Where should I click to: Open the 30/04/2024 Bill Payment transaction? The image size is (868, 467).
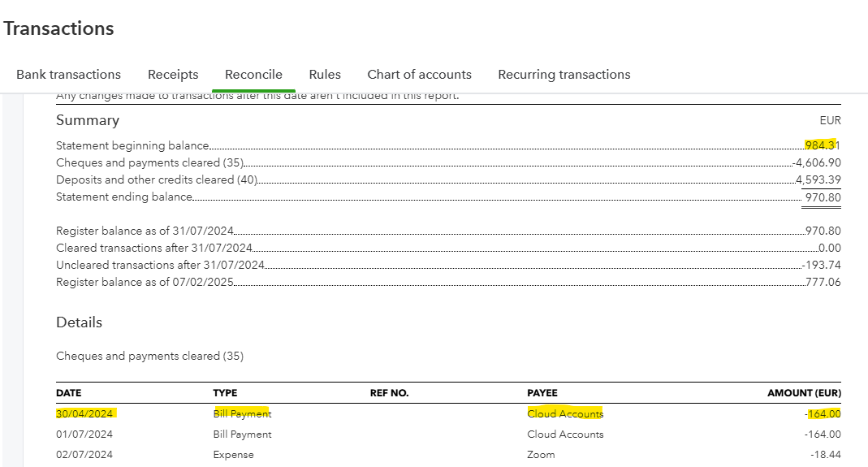85,413
